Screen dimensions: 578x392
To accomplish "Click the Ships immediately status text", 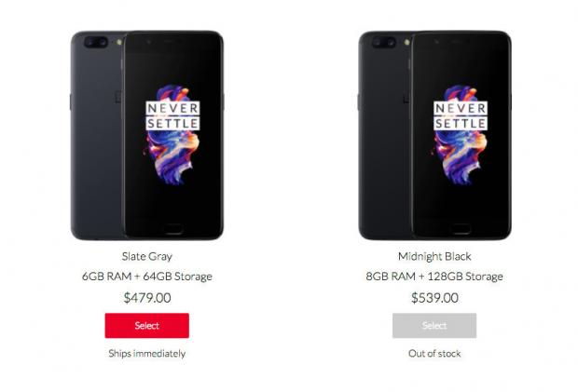I will tap(147, 354).
